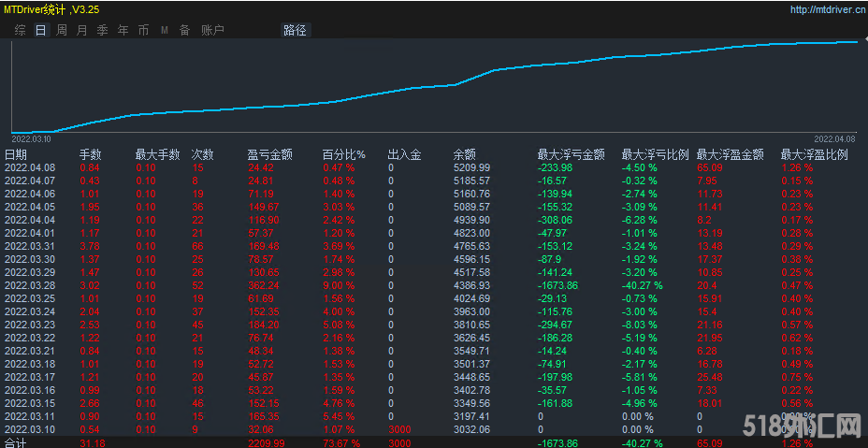
Task: Open the 币 currency tab
Action: pos(143,30)
